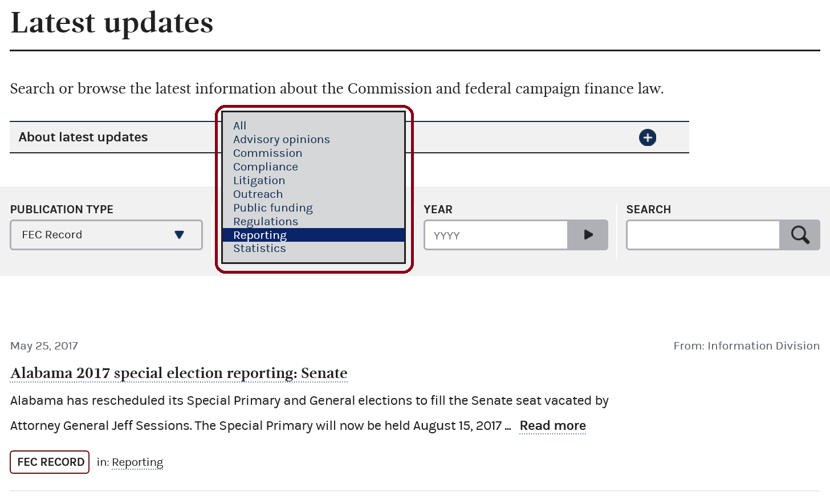Follow the 'Reporting' category link below article
This screenshot has width=830, height=504.
(x=137, y=462)
